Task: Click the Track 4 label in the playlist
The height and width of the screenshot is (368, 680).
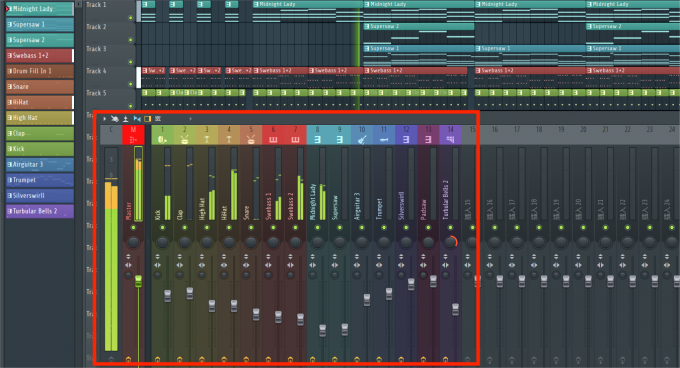Action: [x=96, y=71]
